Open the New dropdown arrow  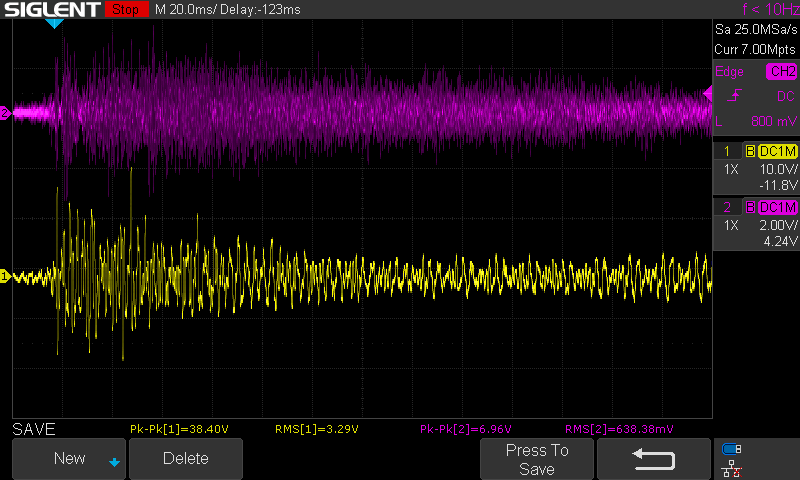pos(114,463)
